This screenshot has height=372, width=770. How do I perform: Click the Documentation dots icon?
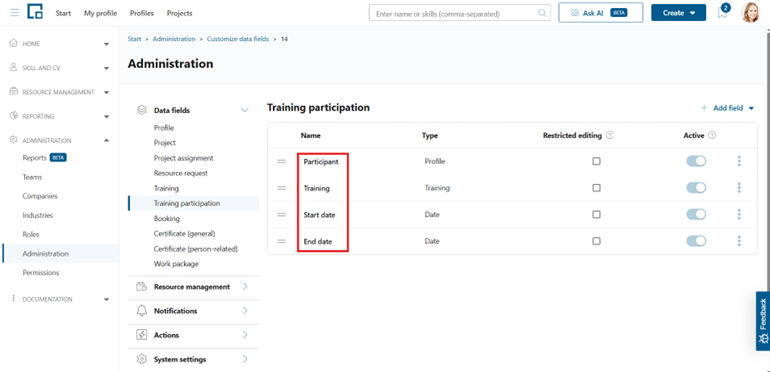point(13,298)
